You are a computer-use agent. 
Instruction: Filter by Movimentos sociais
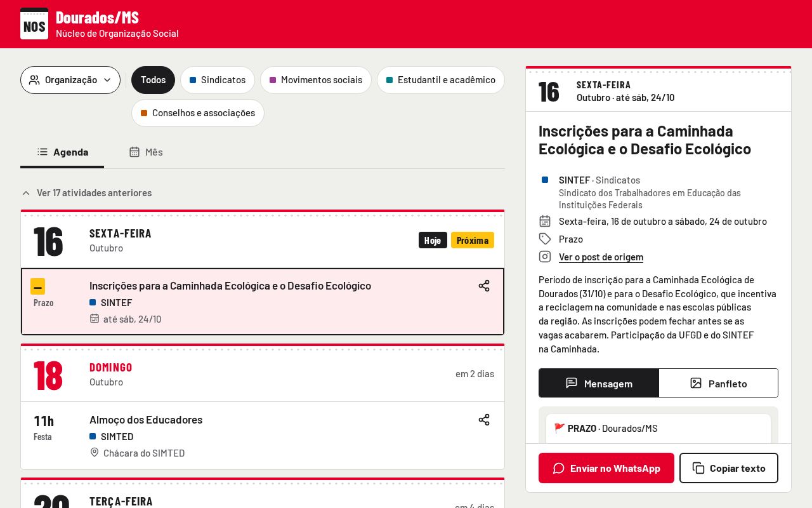coord(316,80)
